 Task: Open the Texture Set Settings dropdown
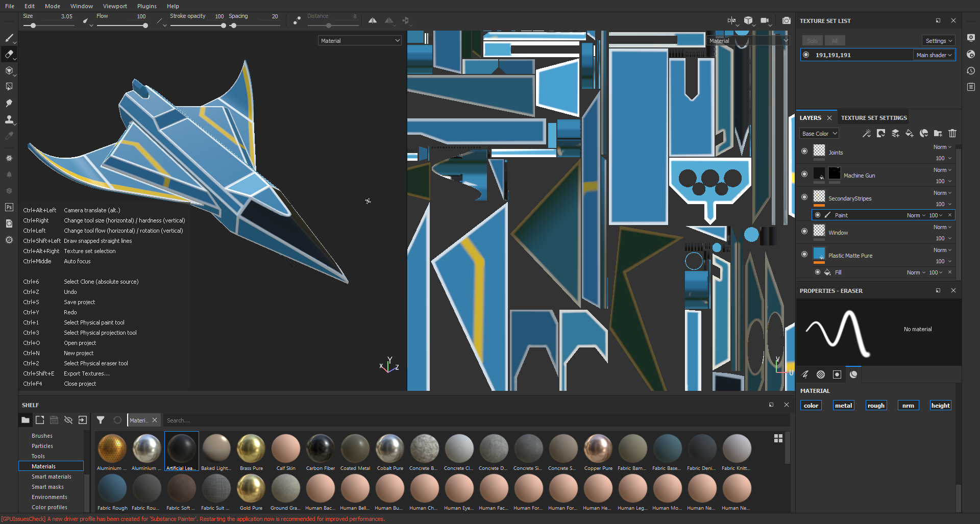[x=939, y=41]
